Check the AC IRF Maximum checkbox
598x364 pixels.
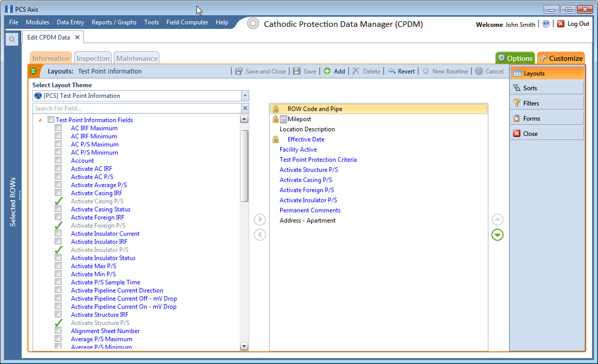58,128
